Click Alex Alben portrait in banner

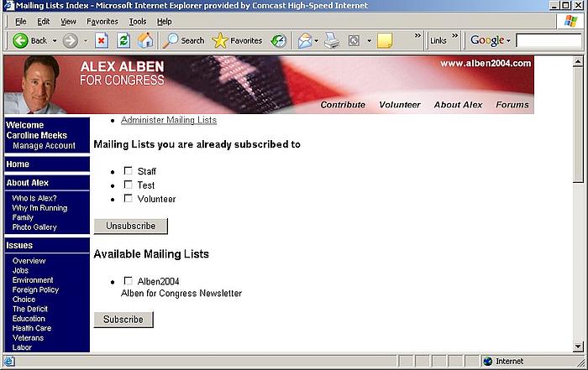tap(38, 84)
